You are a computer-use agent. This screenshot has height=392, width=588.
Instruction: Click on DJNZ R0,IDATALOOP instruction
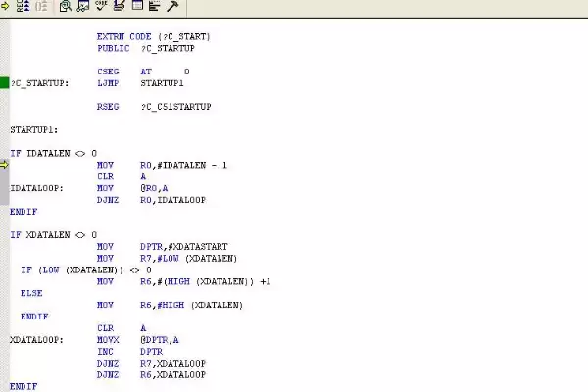[151, 200]
